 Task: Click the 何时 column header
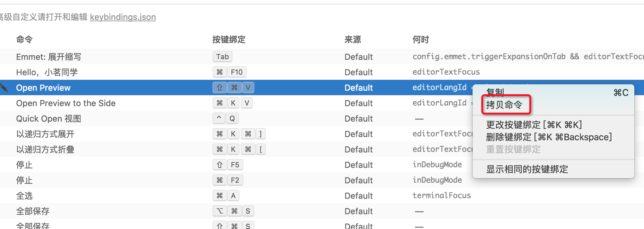[x=421, y=40]
